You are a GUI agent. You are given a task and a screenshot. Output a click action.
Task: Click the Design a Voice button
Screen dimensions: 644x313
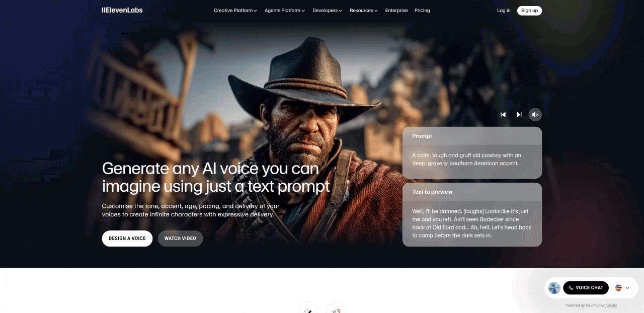pyautogui.click(x=127, y=239)
